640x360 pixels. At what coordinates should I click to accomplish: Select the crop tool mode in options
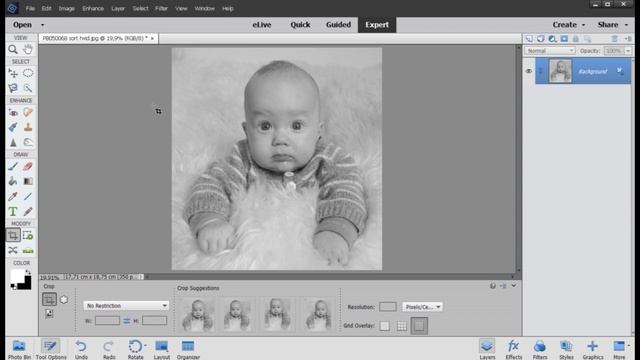(49, 300)
